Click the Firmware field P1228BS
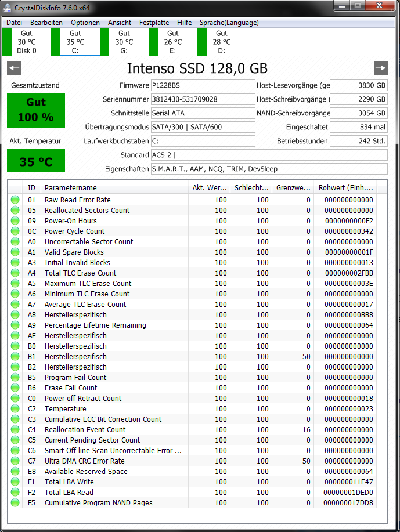 [203, 85]
